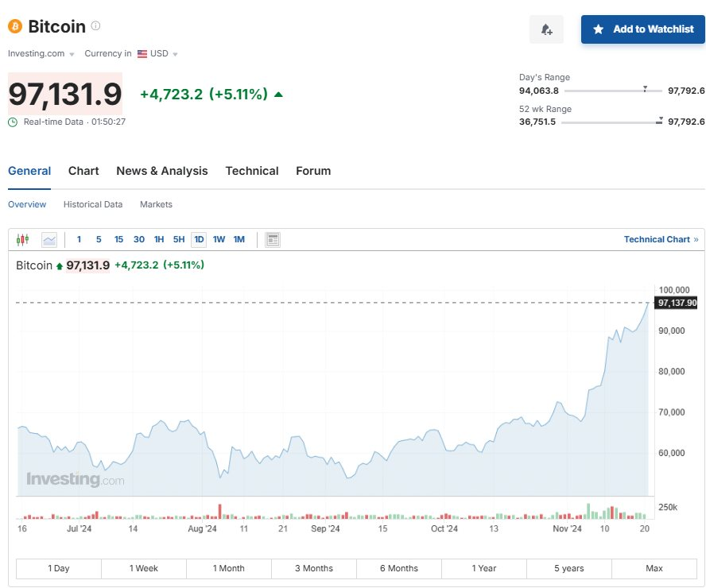Expand the Technical Chart link arrow

(x=696, y=239)
